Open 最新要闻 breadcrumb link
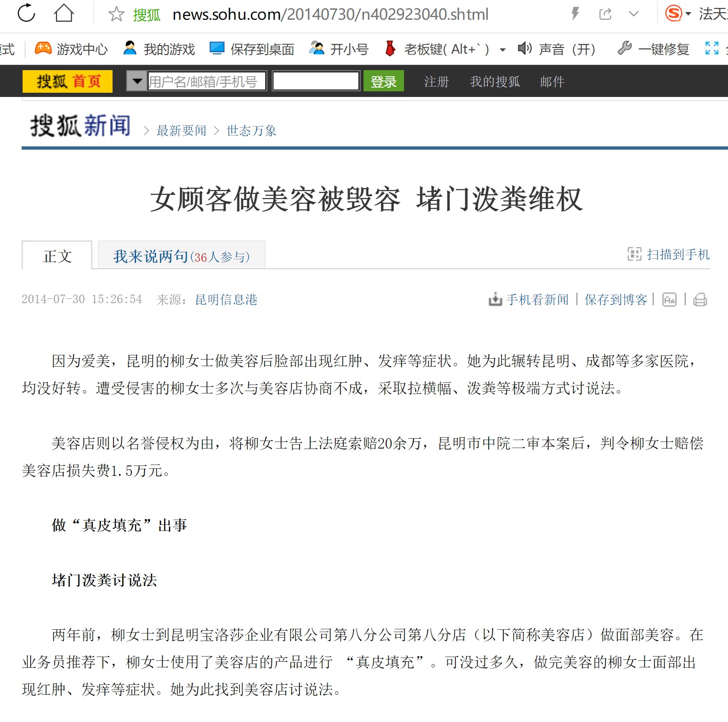The height and width of the screenshot is (722, 728). coord(181,130)
